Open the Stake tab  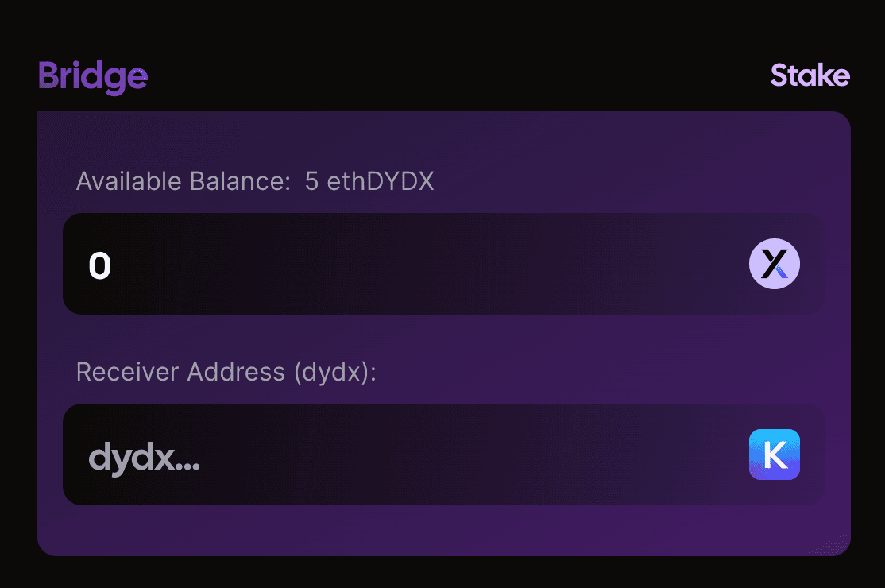810,75
